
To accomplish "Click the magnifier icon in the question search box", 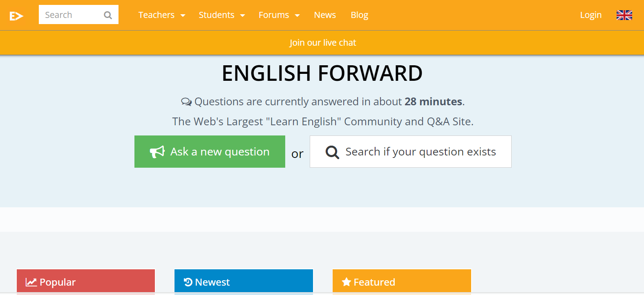I will (x=332, y=152).
